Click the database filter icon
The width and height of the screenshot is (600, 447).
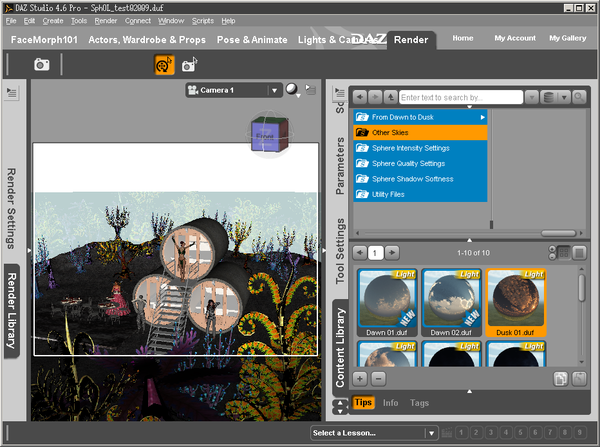tap(549, 97)
